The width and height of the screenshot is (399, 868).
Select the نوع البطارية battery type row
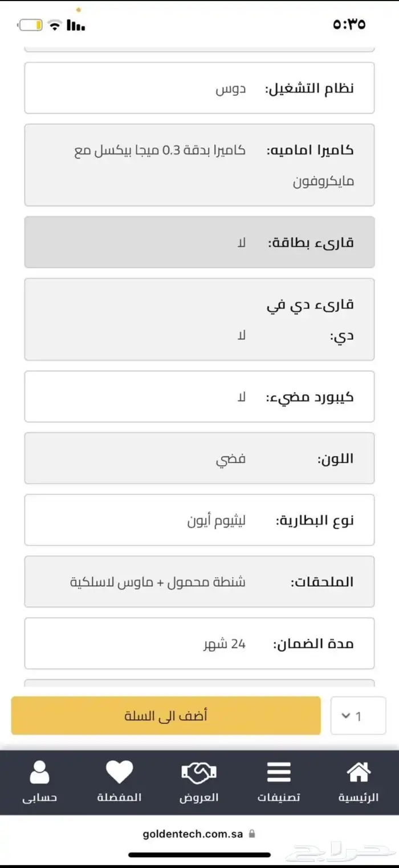(199, 520)
